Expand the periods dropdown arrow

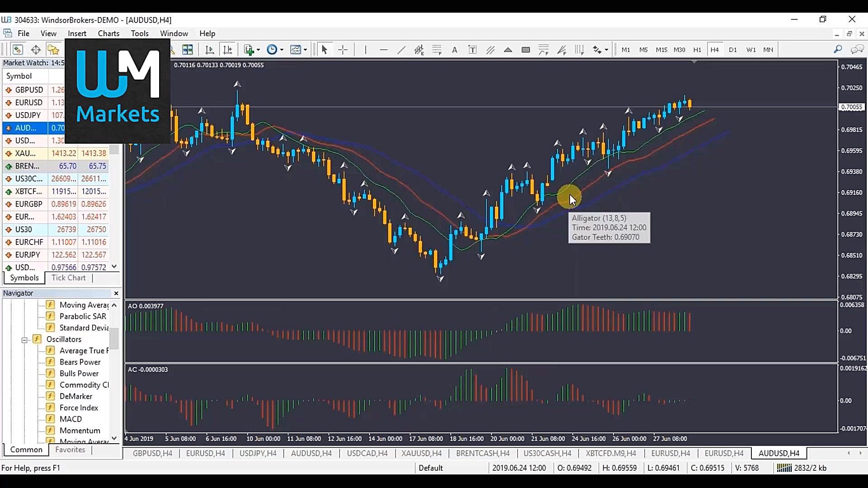tap(281, 50)
